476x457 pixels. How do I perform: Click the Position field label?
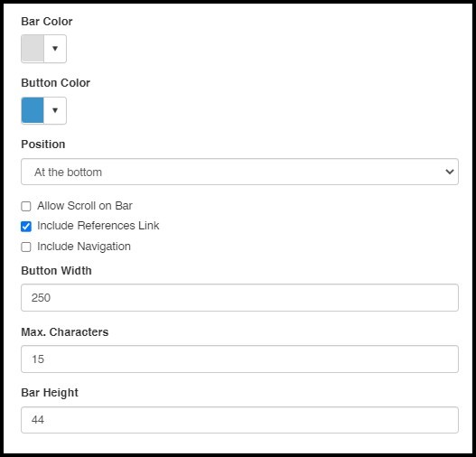pos(43,145)
